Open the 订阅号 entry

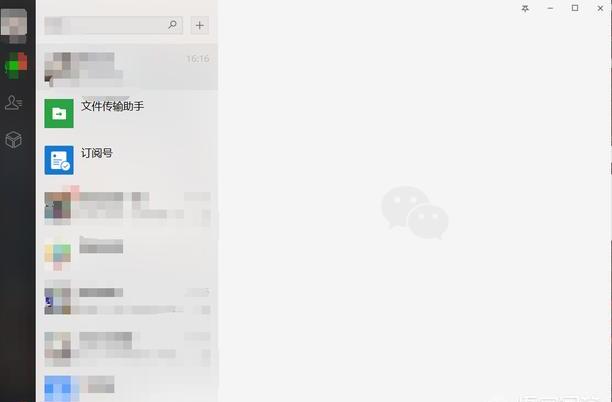tap(127, 160)
